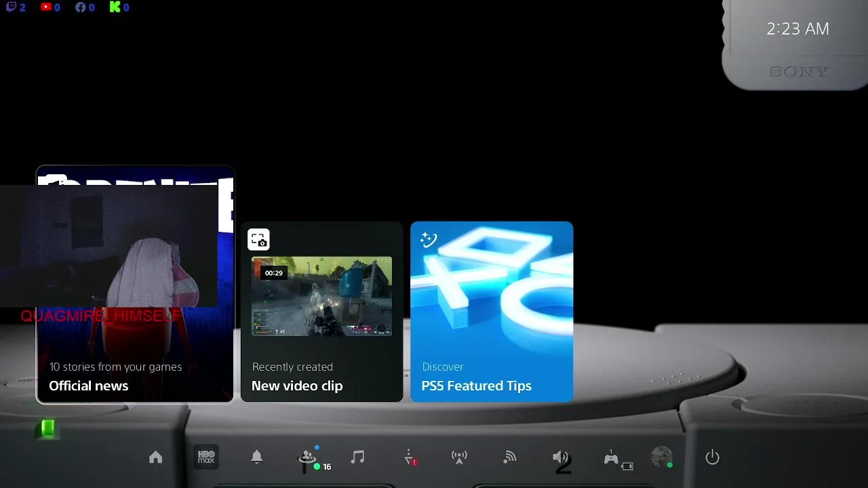Select the capture icon on video clip card
The width and height of the screenshot is (868, 488).
click(258, 239)
